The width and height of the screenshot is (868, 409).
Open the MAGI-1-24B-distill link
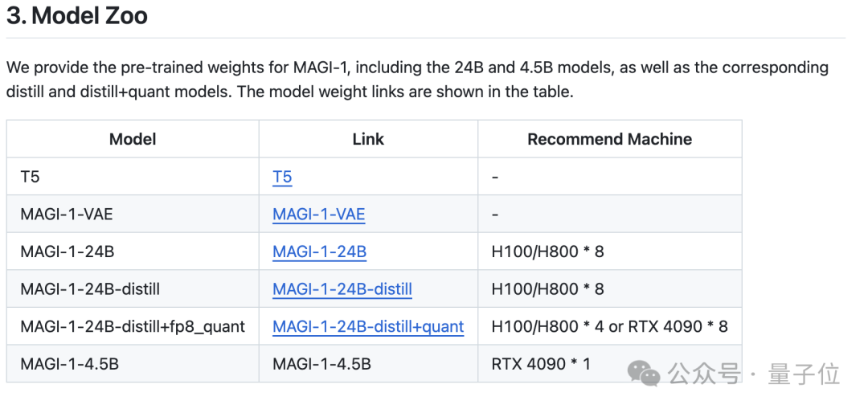[x=342, y=289]
